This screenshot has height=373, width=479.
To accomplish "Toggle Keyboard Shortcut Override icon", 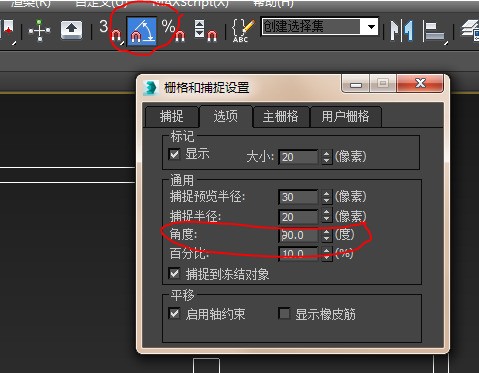I will [x=71, y=30].
